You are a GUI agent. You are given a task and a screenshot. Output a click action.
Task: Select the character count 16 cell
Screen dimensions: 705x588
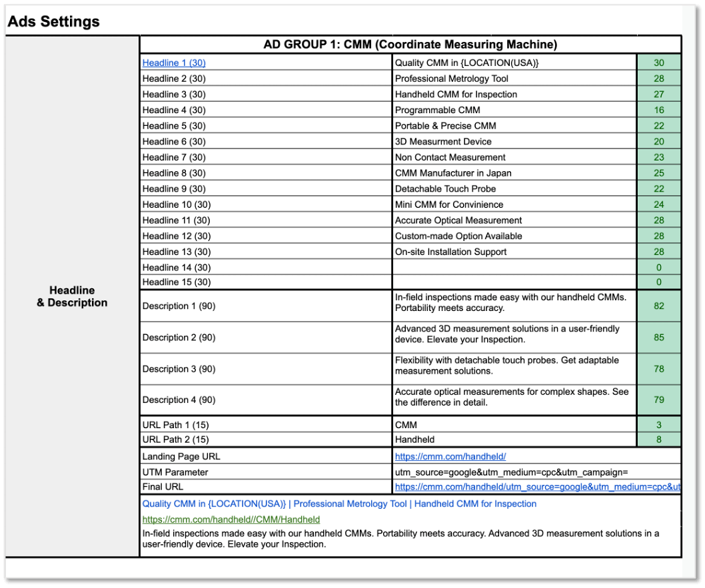coord(658,110)
